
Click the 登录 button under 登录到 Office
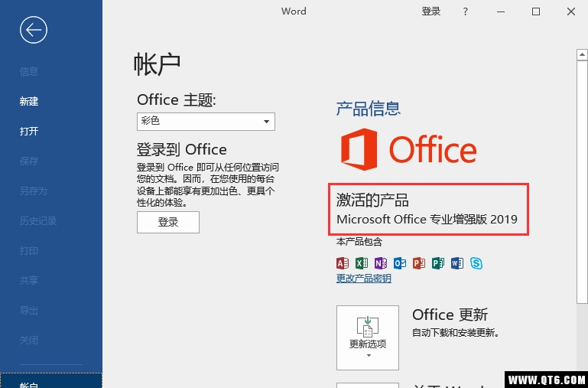[x=168, y=222]
